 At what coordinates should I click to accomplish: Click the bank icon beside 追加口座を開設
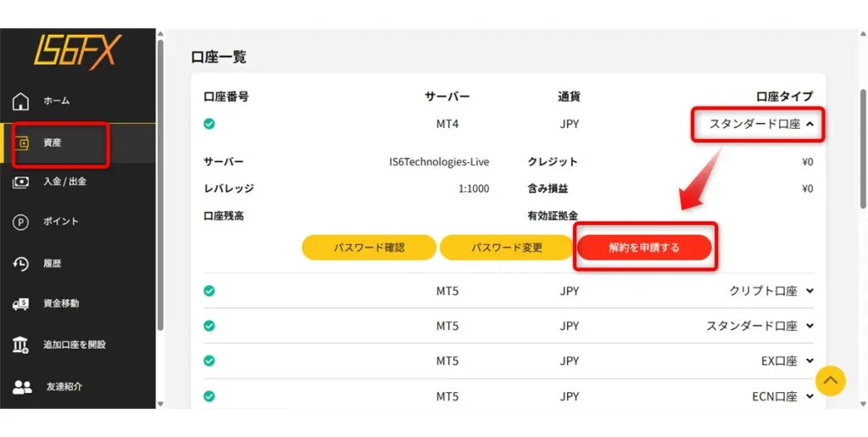click(x=20, y=345)
